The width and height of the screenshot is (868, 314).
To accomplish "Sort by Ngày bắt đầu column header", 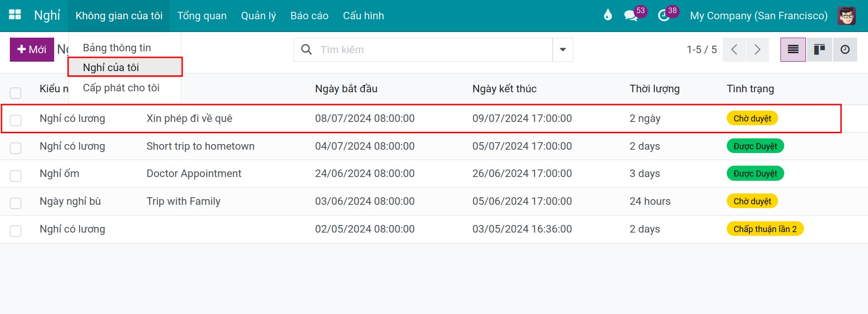I will (346, 89).
